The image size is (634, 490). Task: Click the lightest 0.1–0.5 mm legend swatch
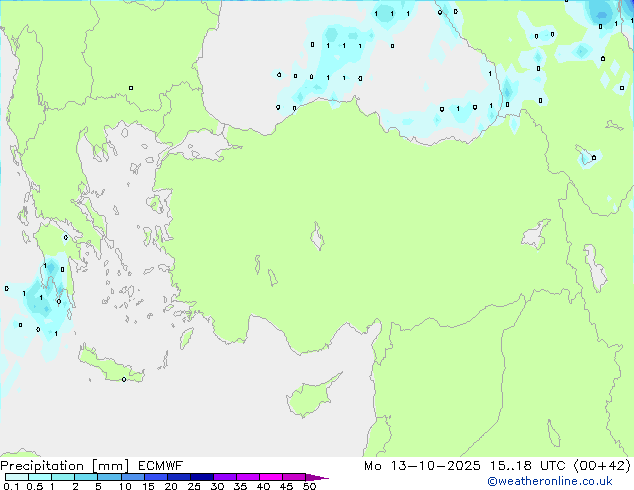tap(17, 477)
